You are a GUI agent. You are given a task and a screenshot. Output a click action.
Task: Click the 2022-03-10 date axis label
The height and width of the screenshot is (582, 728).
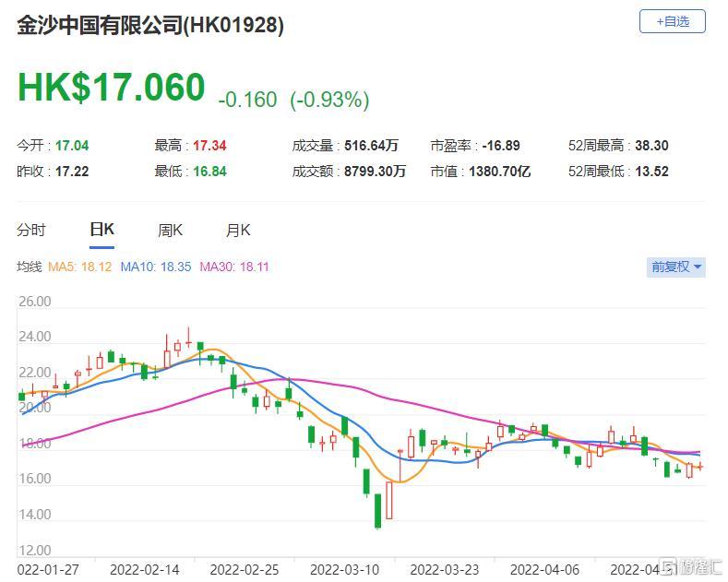point(344,569)
